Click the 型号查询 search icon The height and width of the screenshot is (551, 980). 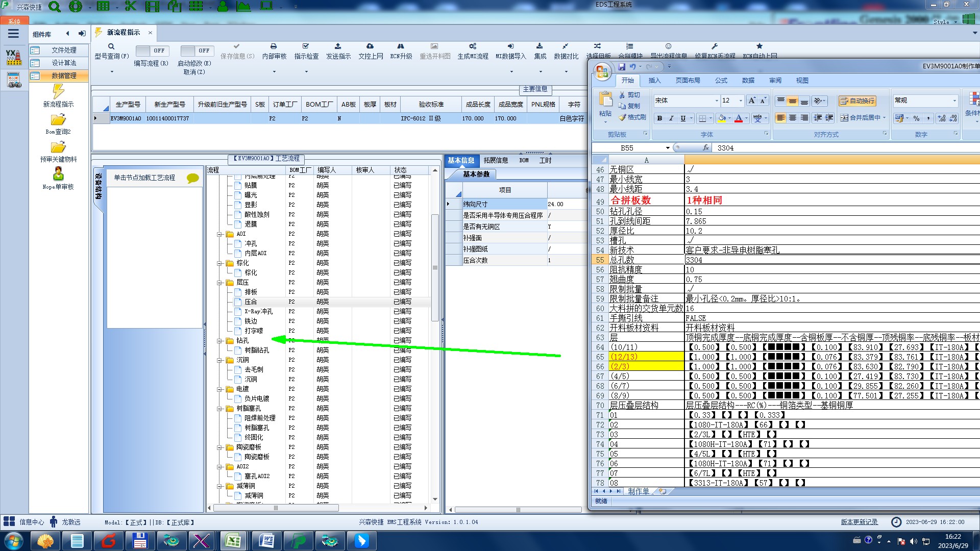click(111, 46)
